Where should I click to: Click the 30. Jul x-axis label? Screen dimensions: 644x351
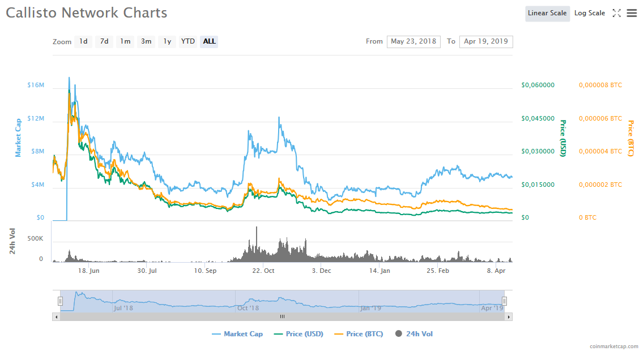[x=147, y=271]
